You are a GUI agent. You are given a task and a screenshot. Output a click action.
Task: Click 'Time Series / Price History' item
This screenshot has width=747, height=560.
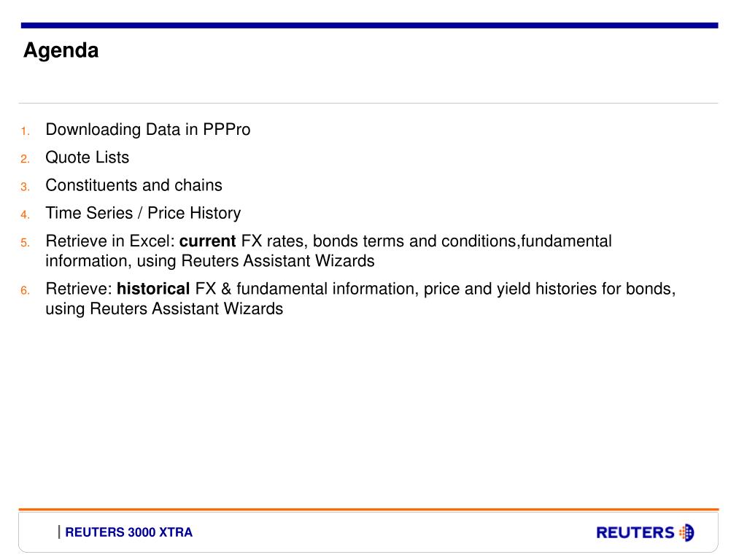[x=143, y=213]
